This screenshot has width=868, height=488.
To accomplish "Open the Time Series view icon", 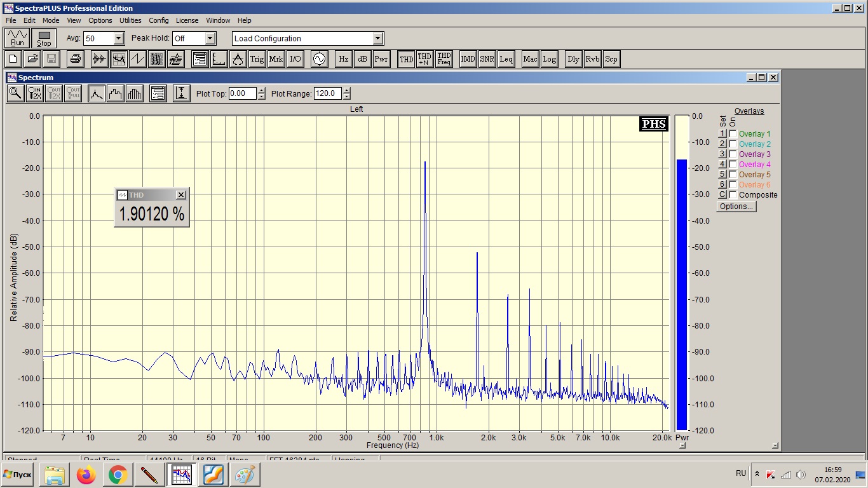I will click(100, 59).
